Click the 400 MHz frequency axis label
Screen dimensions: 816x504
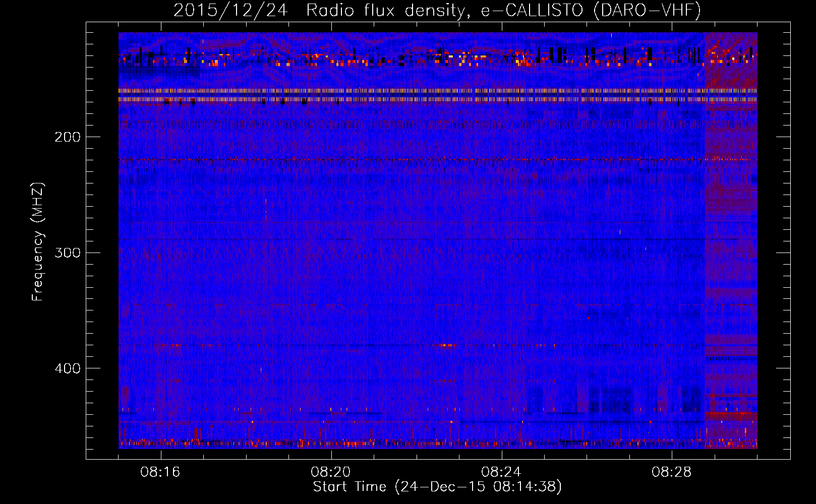tap(67, 368)
